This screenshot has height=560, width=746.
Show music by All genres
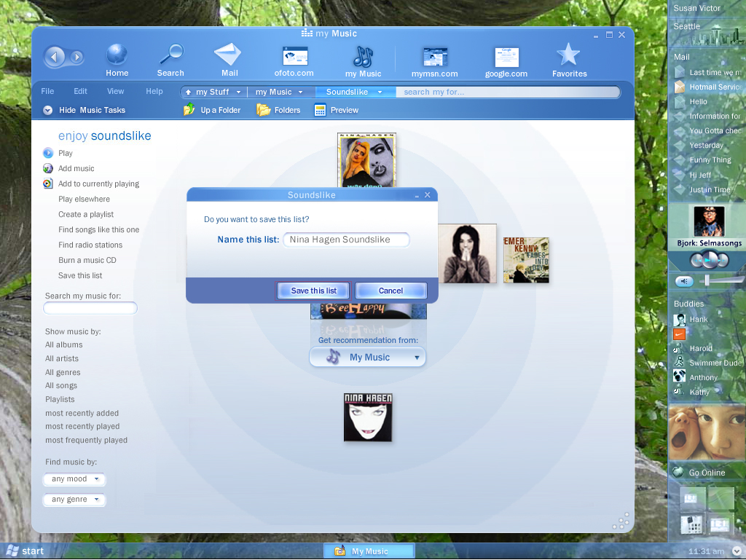point(63,372)
